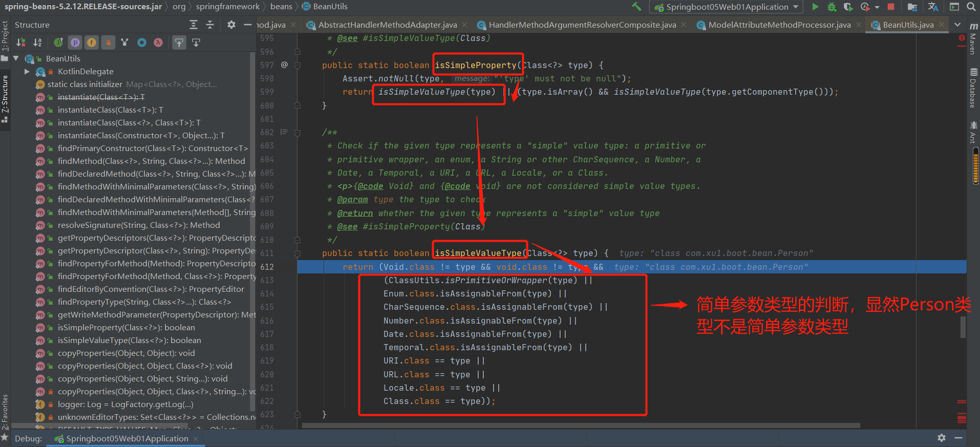Toggle Autoscroll to Source in Structure
The image size is (980, 447).
(179, 42)
